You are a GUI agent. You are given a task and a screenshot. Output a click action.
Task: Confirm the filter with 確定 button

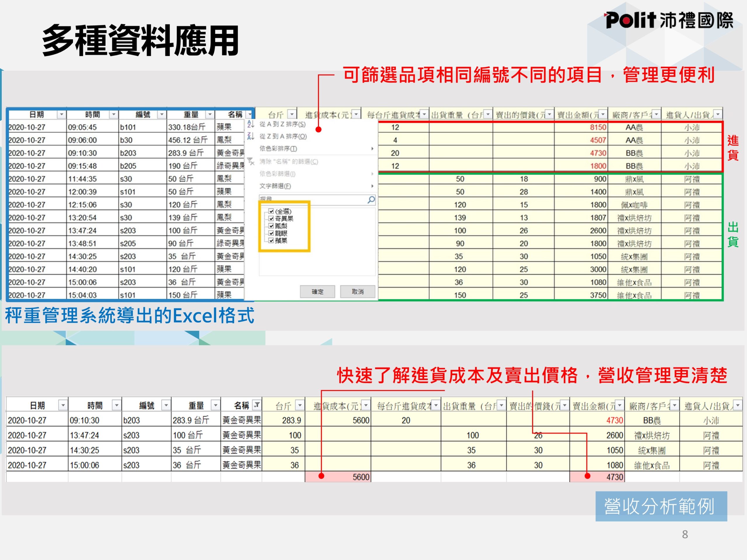tap(317, 292)
